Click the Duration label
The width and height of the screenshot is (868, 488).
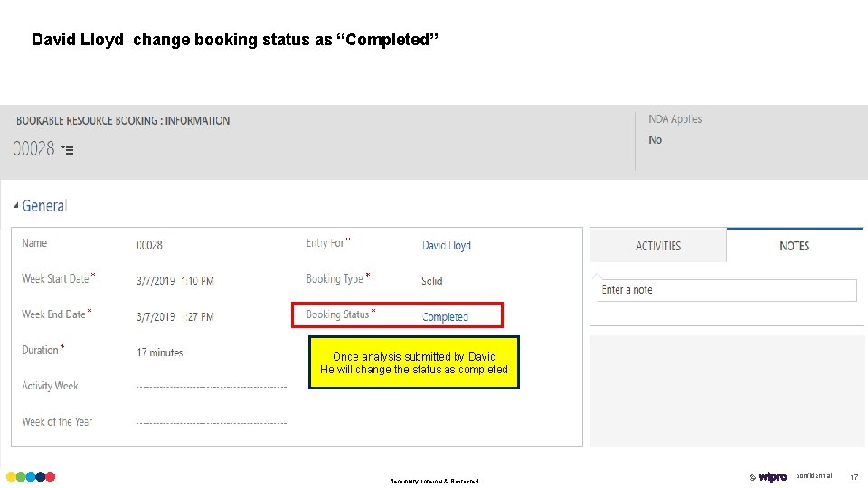(40, 351)
